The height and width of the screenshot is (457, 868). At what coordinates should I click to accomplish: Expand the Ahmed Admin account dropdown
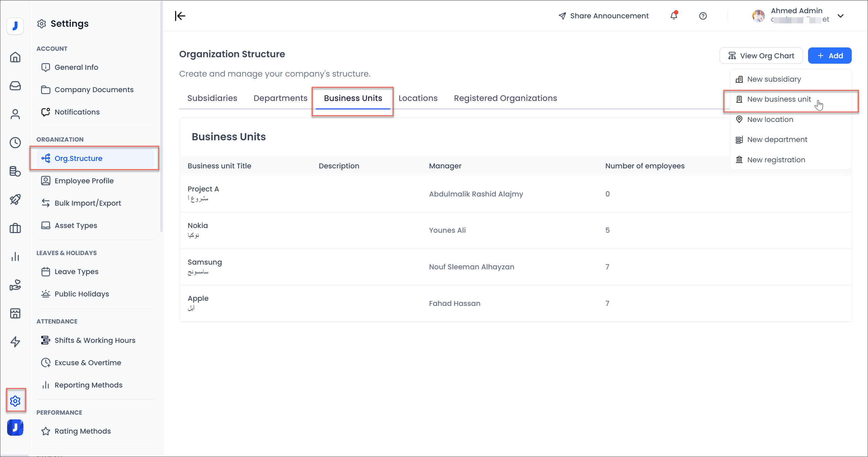840,16
